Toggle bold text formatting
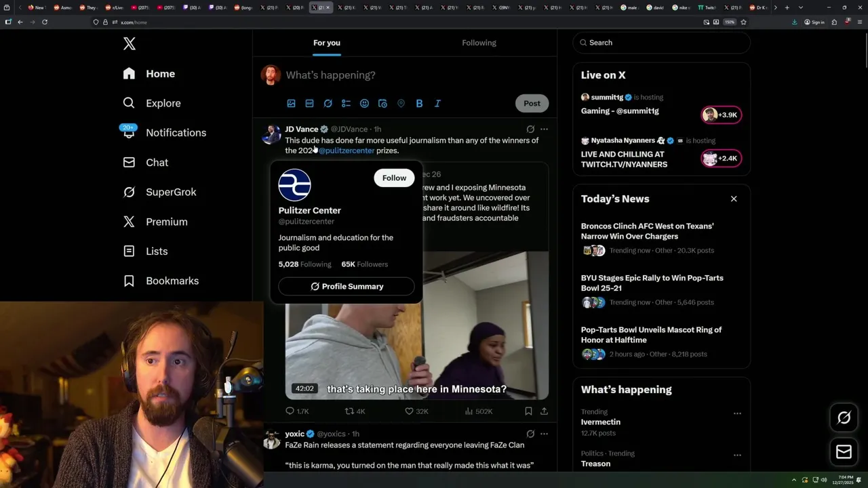868x488 pixels. click(x=419, y=104)
